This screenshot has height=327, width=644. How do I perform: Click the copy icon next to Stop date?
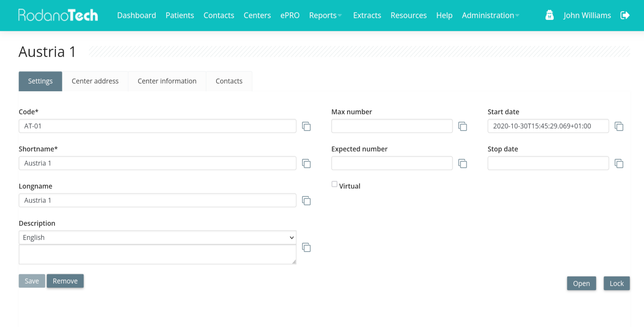[x=619, y=163]
